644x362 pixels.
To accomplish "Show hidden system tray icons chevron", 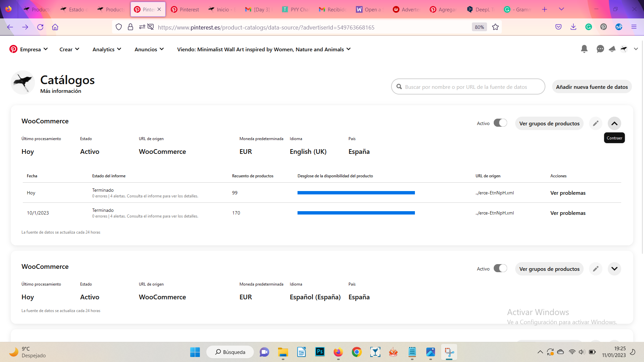I will pyautogui.click(x=540, y=352).
